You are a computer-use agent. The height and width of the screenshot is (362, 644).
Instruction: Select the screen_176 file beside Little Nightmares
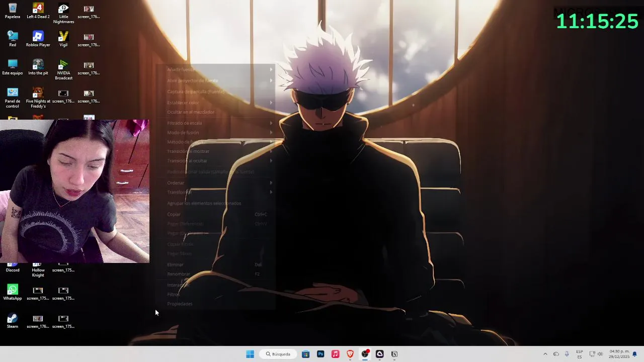[x=89, y=11]
